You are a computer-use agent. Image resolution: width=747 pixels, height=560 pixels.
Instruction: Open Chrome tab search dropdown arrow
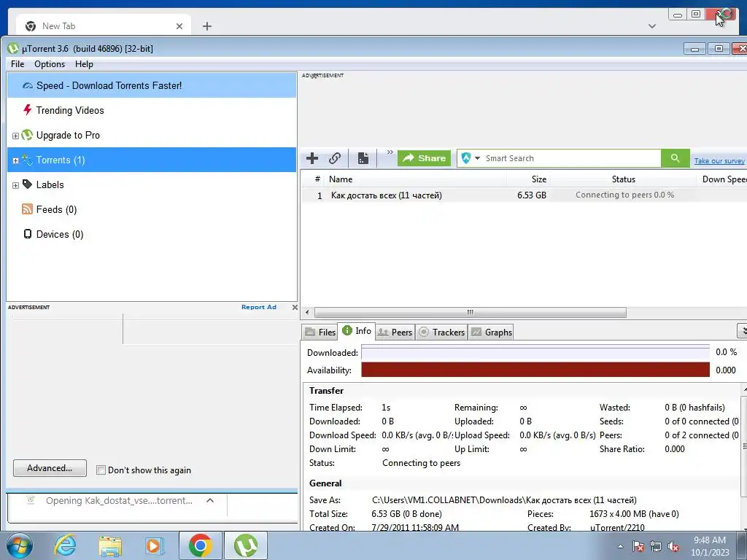pos(651,26)
